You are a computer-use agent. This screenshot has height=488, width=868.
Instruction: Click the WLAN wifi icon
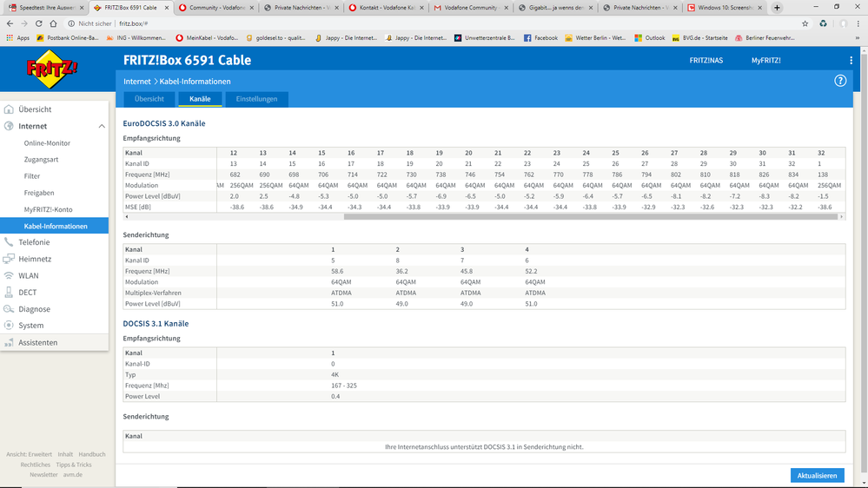pyautogui.click(x=9, y=275)
